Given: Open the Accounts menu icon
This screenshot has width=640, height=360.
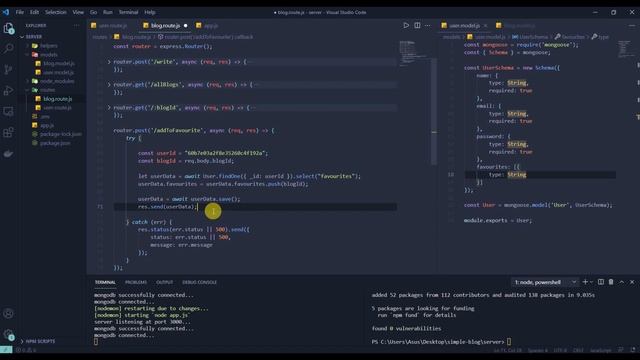Looking at the screenshot, I should coord(8,313).
